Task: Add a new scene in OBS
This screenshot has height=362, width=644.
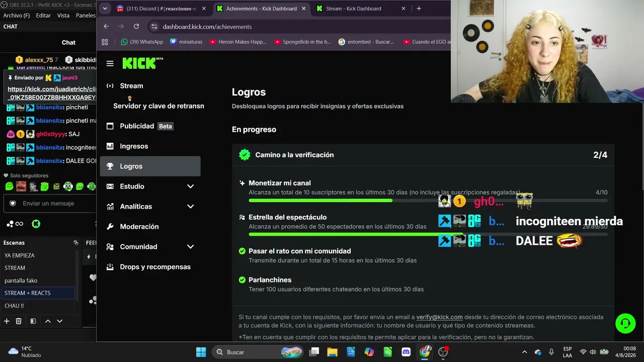Action: [x=7, y=321]
